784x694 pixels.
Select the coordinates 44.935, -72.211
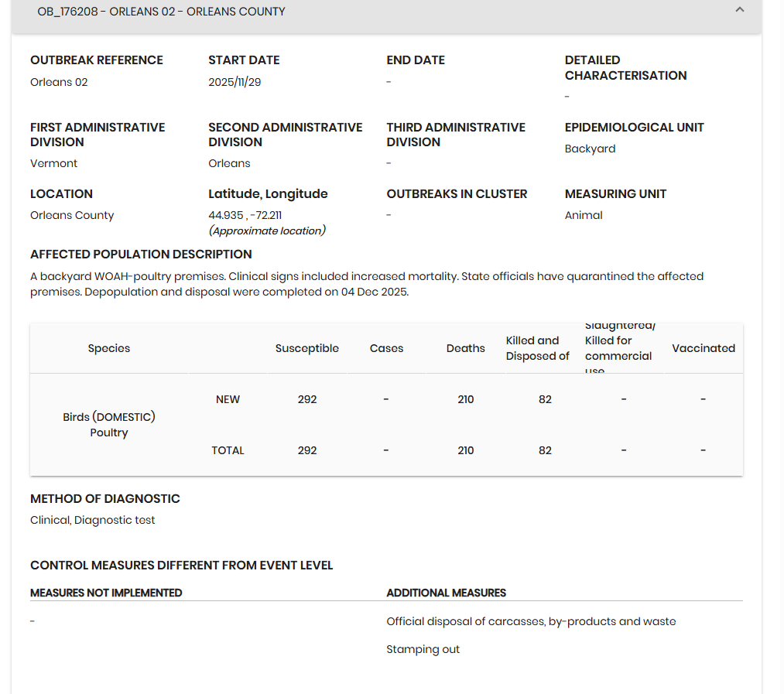tap(245, 216)
